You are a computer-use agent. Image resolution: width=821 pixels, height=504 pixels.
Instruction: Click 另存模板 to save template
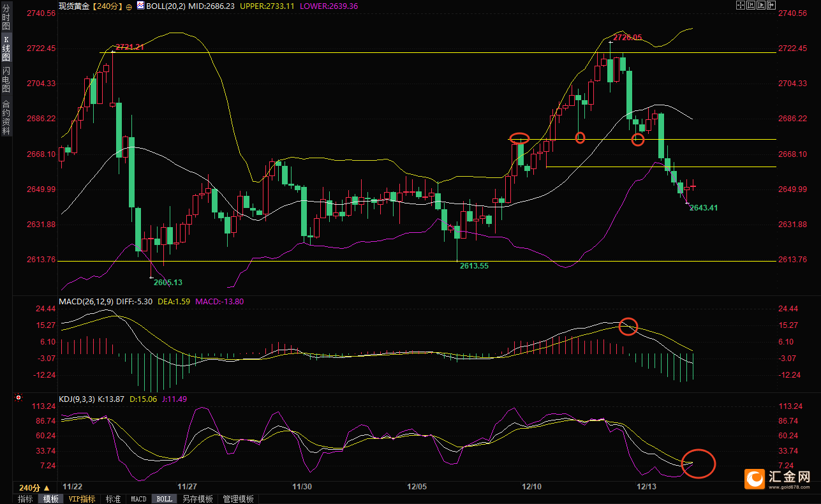click(198, 499)
